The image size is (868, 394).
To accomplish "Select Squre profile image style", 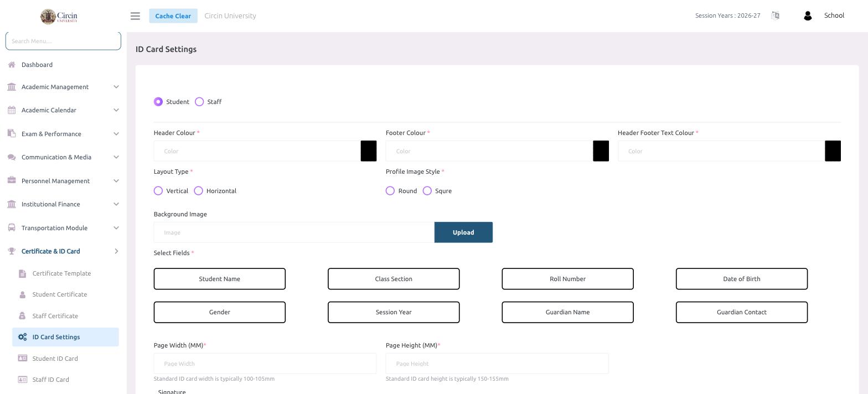I will pyautogui.click(x=427, y=191).
